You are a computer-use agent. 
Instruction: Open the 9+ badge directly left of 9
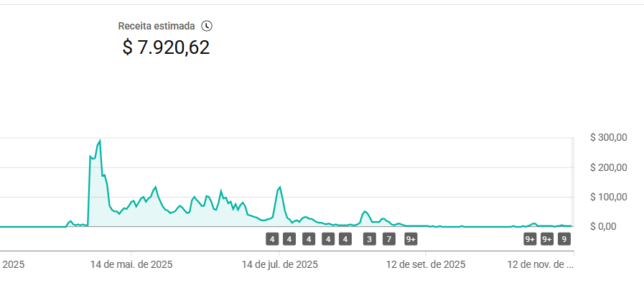click(x=547, y=239)
